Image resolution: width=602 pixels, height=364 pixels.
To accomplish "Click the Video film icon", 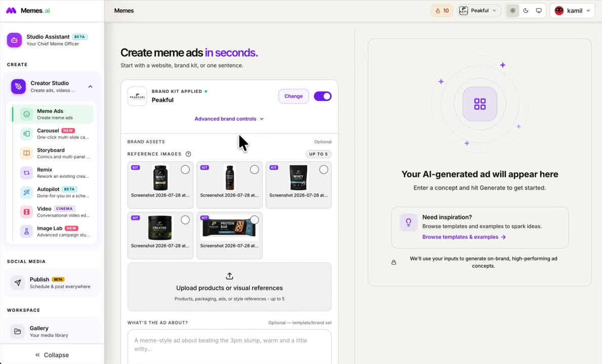I will [x=26, y=212].
